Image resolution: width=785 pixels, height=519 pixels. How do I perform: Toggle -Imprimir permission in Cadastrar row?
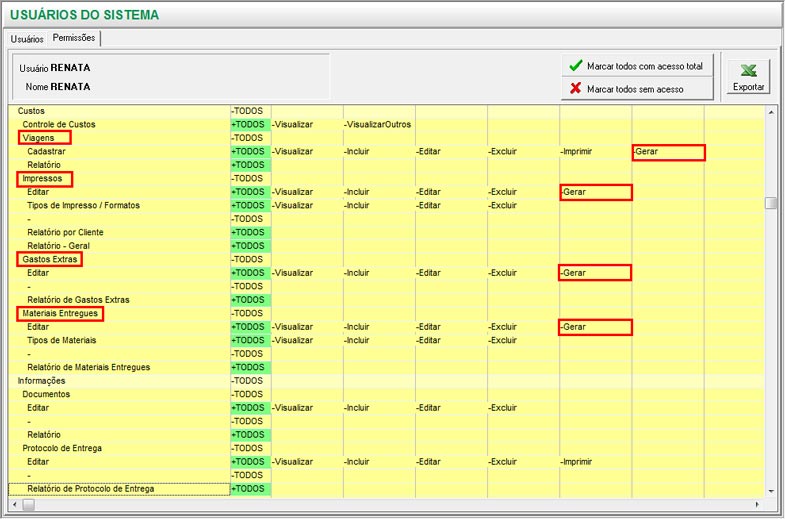click(596, 152)
